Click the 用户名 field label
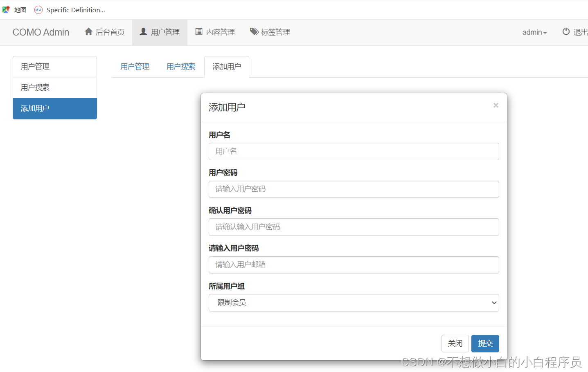This screenshot has width=588, height=372. [219, 135]
